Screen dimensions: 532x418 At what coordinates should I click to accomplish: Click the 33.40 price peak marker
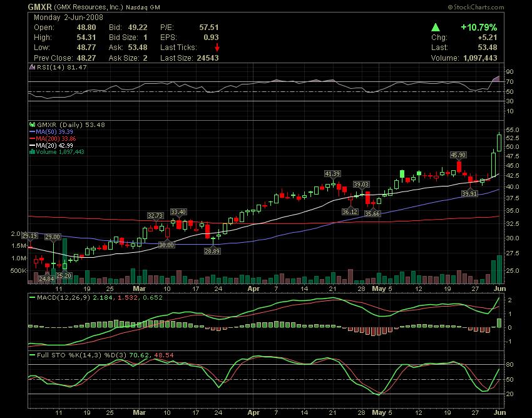click(178, 212)
